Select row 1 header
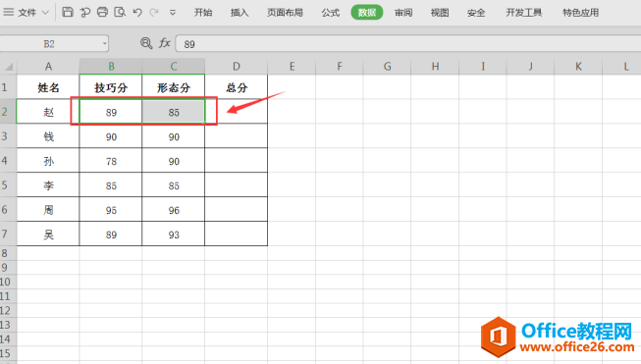 [x=8, y=87]
